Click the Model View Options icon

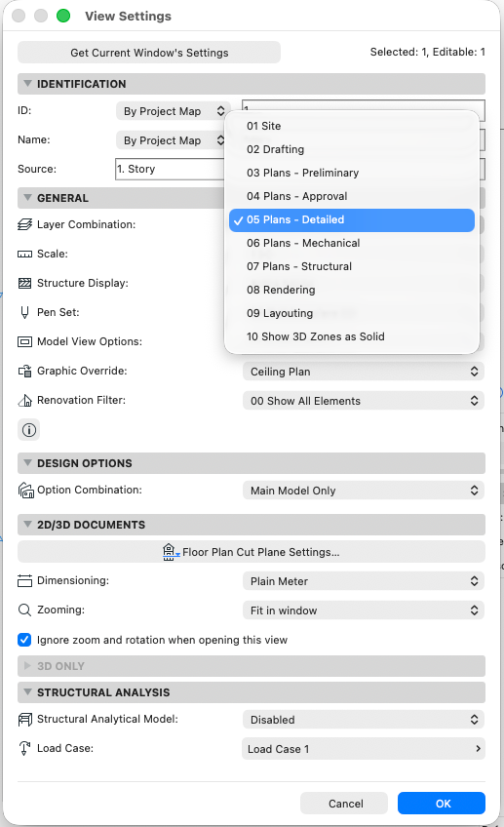[24, 341]
